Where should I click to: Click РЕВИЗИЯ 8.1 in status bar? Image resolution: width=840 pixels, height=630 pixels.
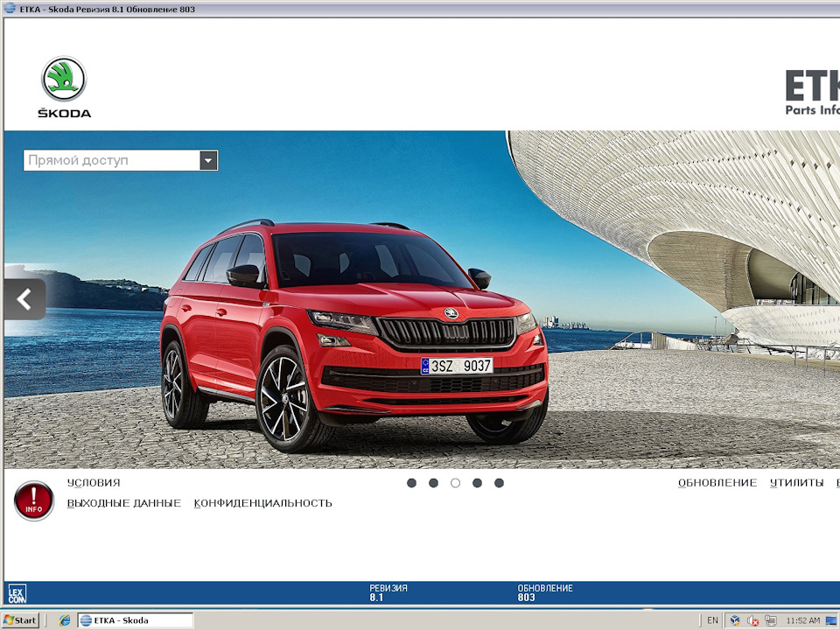pos(388,592)
